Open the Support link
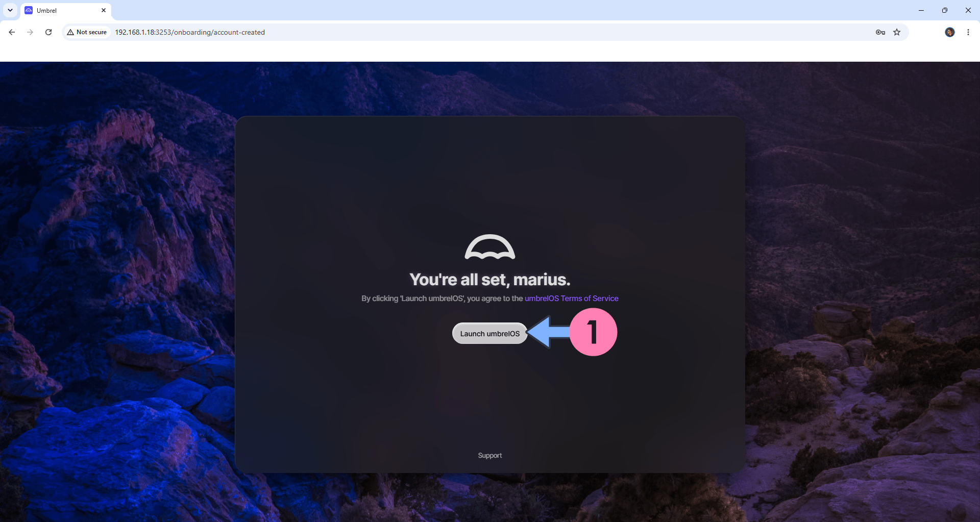This screenshot has width=980, height=522. point(489,455)
